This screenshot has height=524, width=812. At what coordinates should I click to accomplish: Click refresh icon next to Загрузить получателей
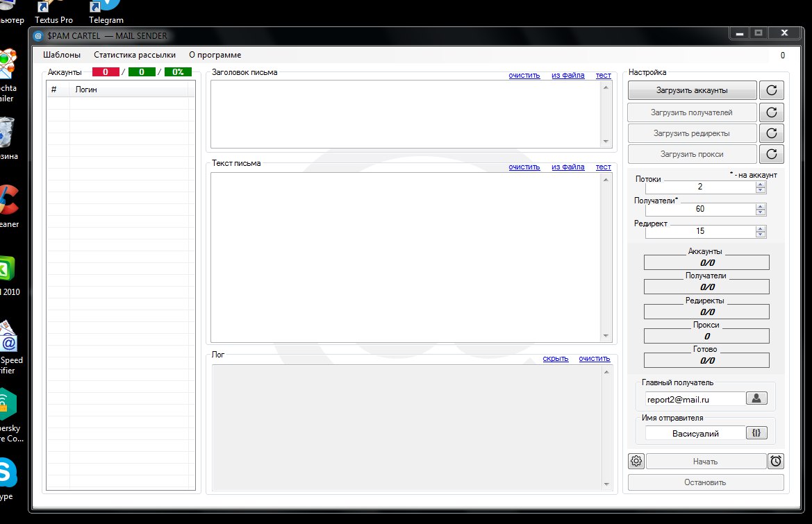tap(771, 112)
